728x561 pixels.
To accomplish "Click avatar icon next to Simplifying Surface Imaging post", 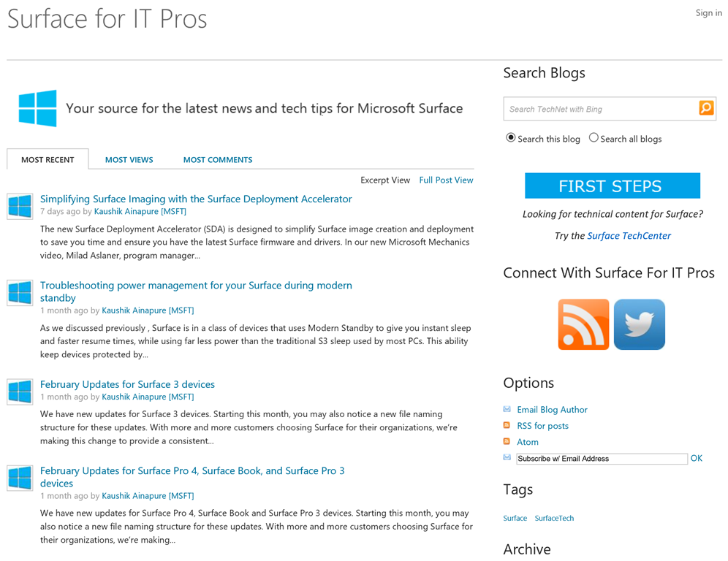I will (x=20, y=206).
